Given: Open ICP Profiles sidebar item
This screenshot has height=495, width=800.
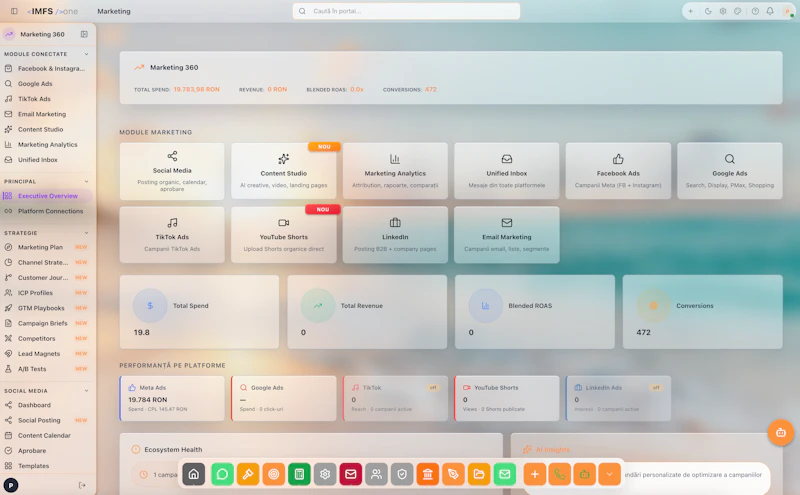Looking at the screenshot, I should [46, 293].
